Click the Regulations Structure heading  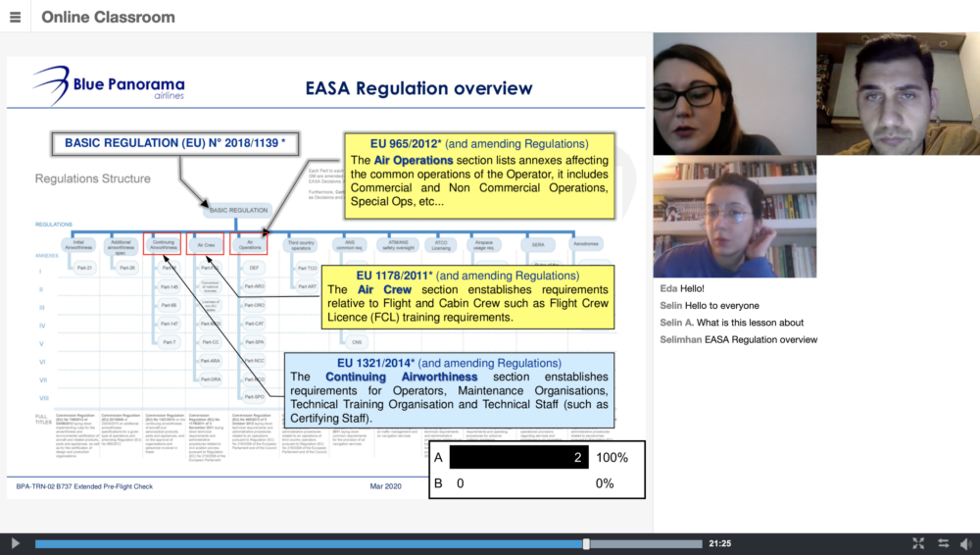tap(92, 178)
